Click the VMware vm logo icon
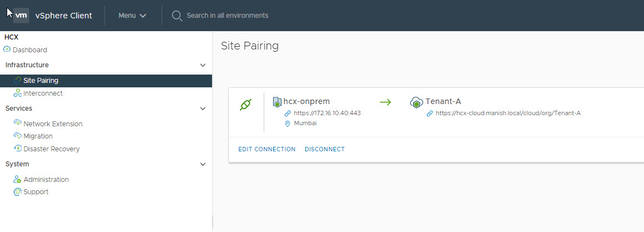 [x=21, y=16]
